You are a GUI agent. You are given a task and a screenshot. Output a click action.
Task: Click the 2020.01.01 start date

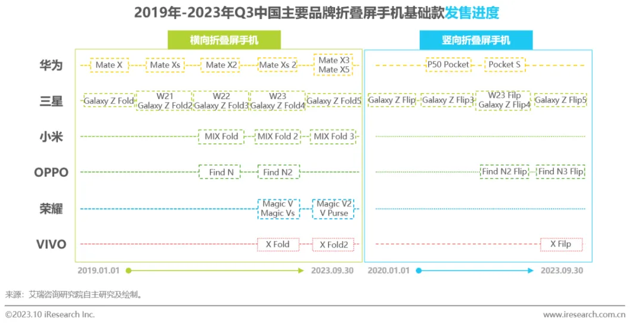[389, 270]
